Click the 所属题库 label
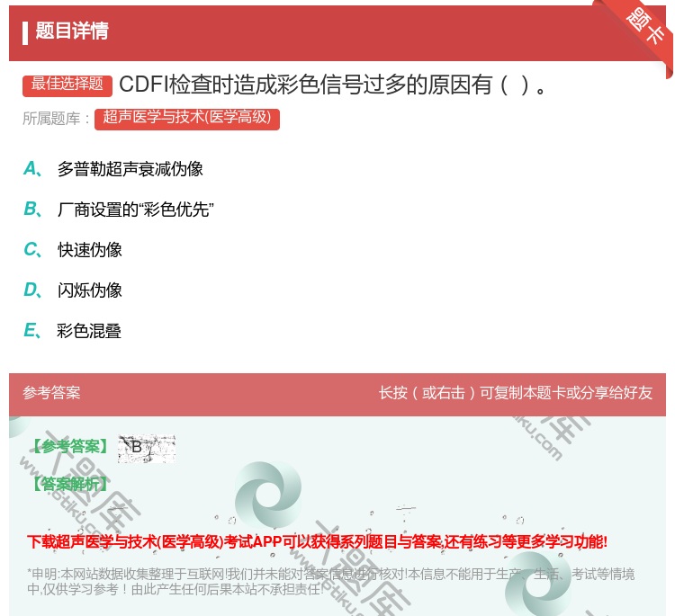This screenshot has width=675, height=616. (x=56, y=119)
